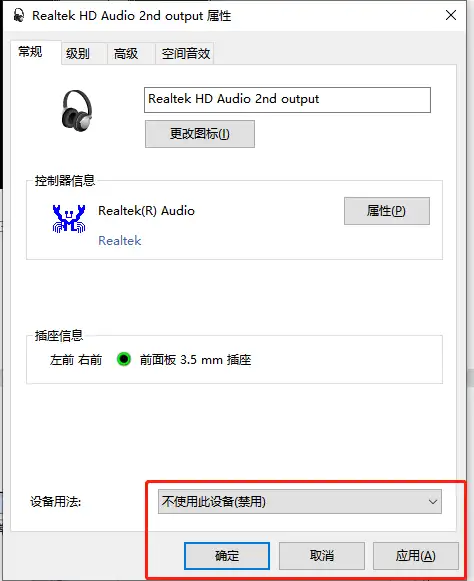
Task: Confirm with the 确定 button
Action: tap(227, 556)
